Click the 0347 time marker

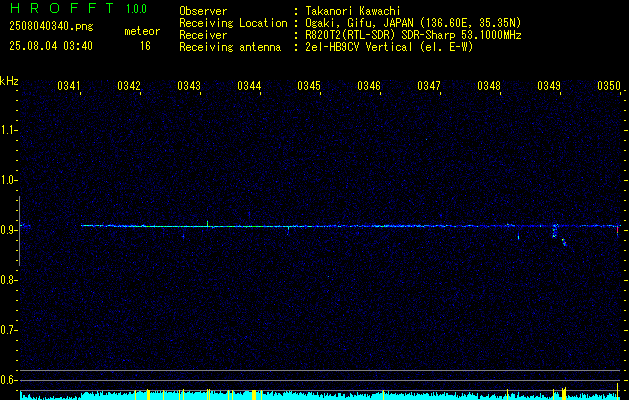(428, 86)
